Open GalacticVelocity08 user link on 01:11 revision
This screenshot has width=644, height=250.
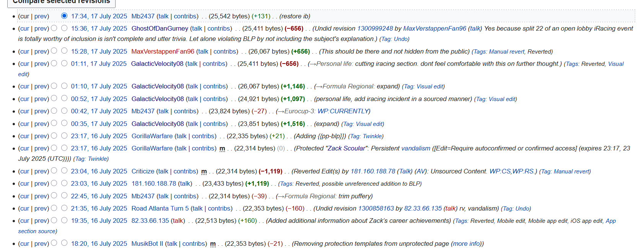coord(157,64)
